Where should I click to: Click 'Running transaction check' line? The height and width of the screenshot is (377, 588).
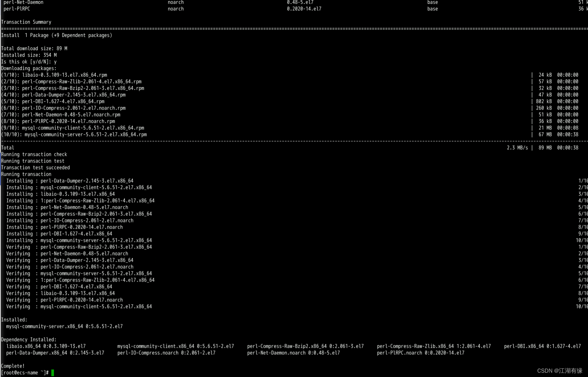pyautogui.click(x=34, y=155)
